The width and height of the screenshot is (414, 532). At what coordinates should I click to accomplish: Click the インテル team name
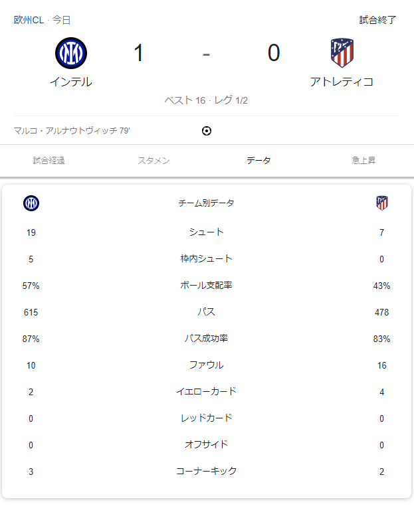[71, 82]
